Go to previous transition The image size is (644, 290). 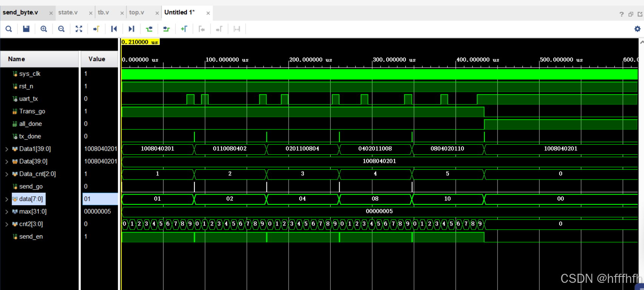tap(149, 29)
